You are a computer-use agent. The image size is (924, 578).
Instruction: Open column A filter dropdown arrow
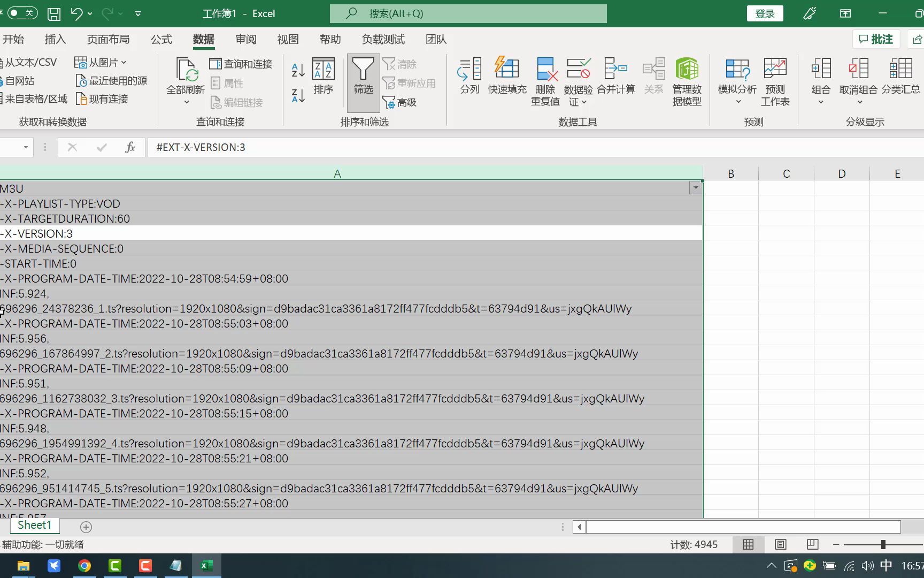tap(695, 188)
